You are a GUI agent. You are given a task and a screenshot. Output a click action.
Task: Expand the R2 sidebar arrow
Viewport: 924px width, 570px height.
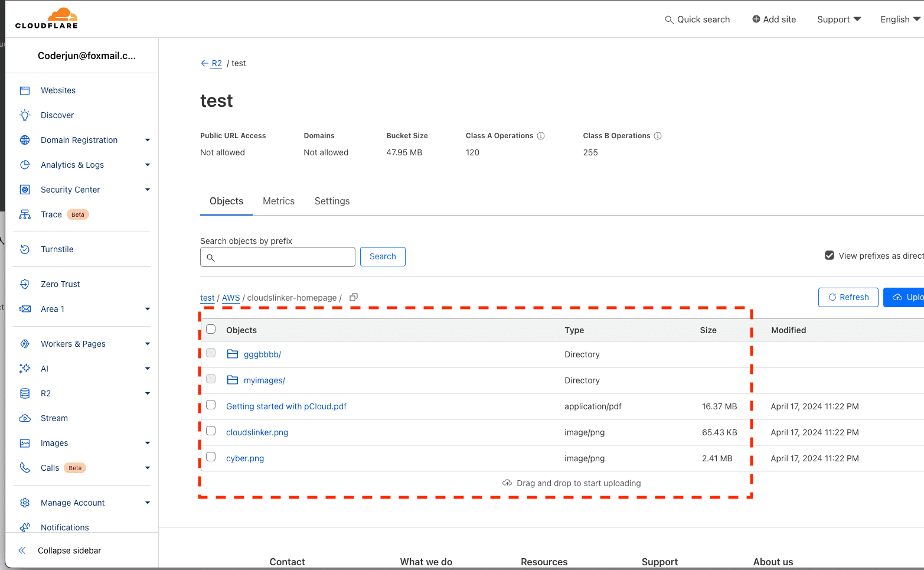point(148,393)
